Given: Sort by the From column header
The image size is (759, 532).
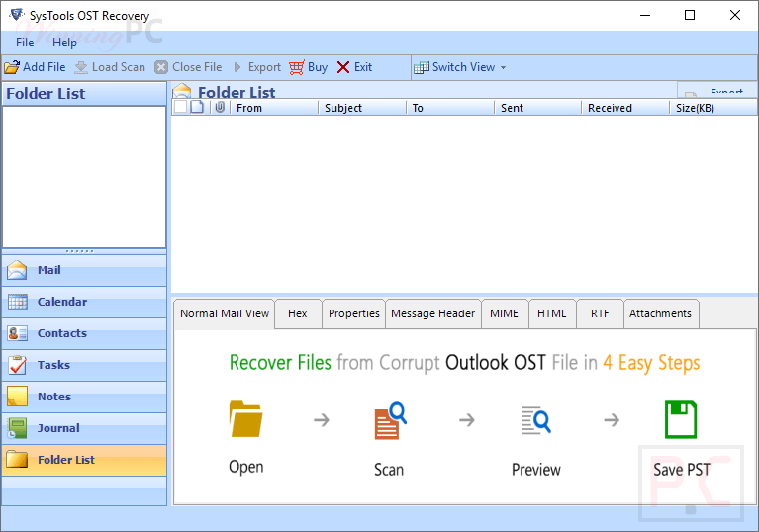Looking at the screenshot, I should tap(274, 108).
